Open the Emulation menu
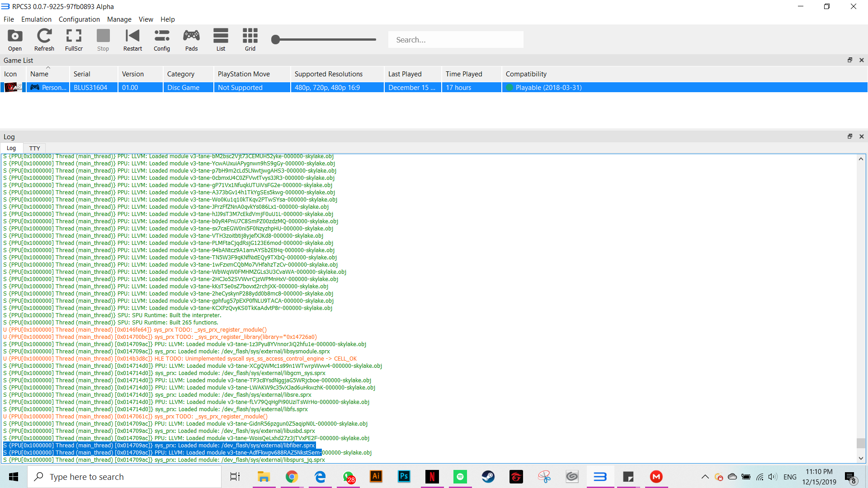868x488 pixels. (36, 19)
